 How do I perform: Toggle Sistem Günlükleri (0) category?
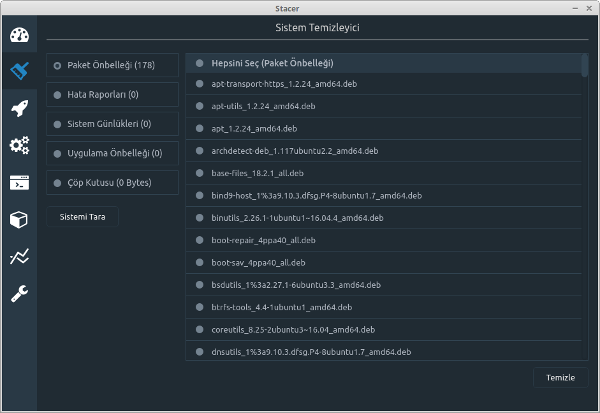coord(112,124)
